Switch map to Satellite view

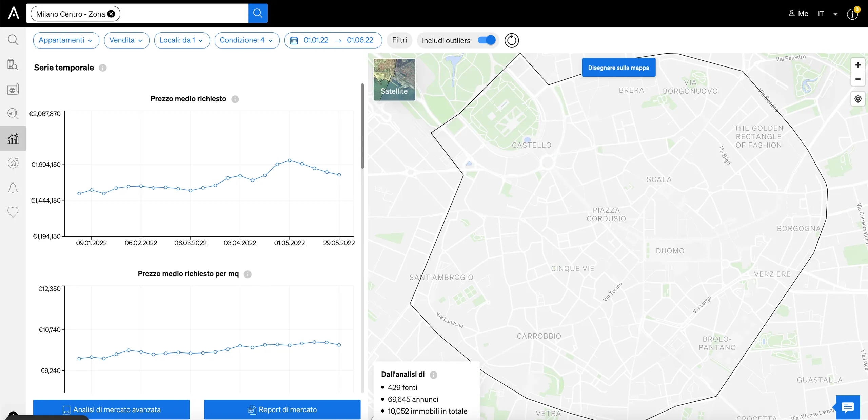[x=394, y=80]
